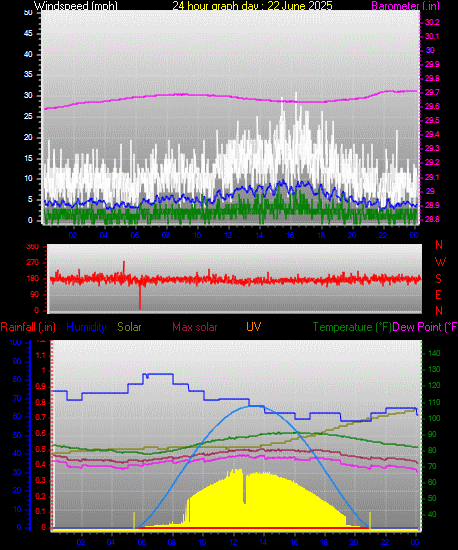Click the "70" humidity axis value
The height and width of the screenshot is (550, 458).
pyautogui.click(x=17, y=398)
